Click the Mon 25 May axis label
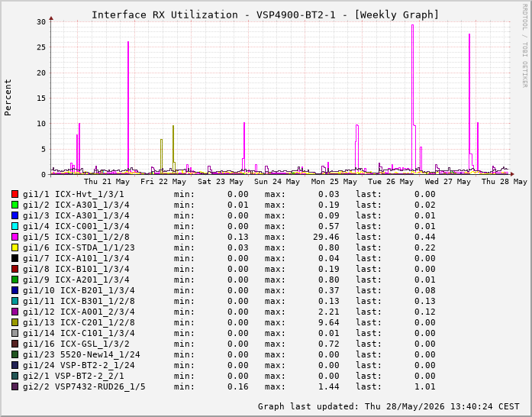The width and height of the screenshot is (532, 417). point(334,182)
